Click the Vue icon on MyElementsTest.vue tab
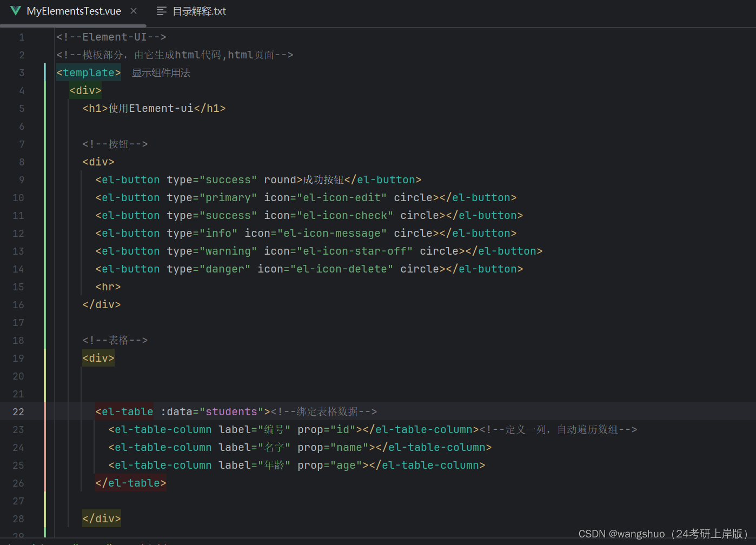Viewport: 756px width, 545px height. pos(16,11)
